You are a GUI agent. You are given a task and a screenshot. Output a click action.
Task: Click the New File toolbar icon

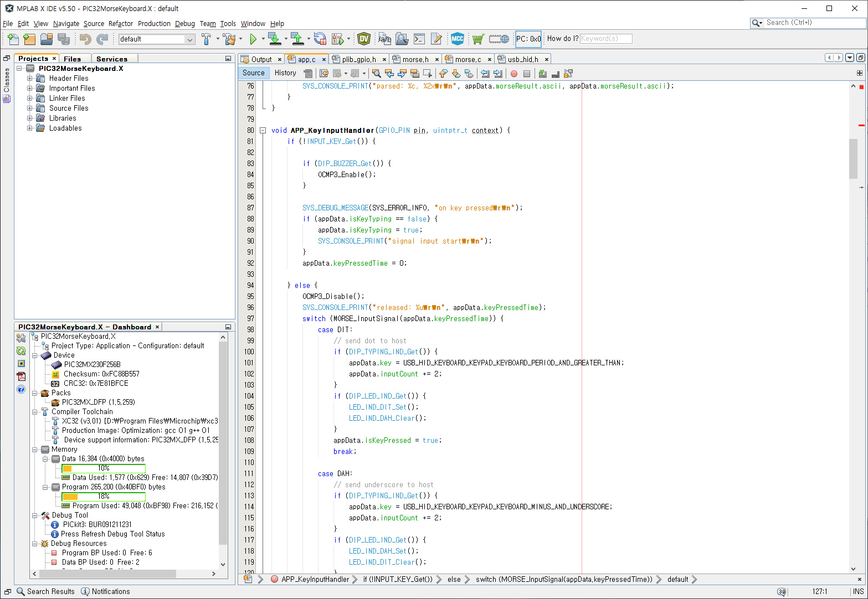[13, 39]
